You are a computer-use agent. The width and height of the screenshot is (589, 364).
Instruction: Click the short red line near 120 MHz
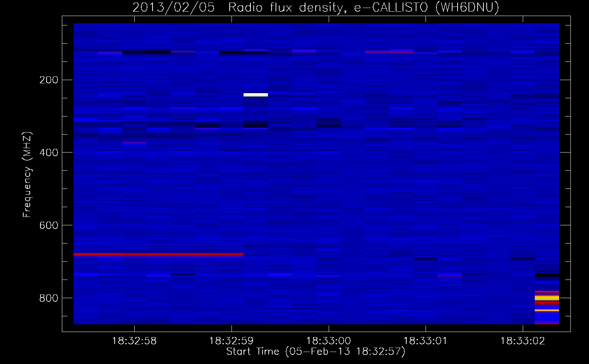click(389, 52)
